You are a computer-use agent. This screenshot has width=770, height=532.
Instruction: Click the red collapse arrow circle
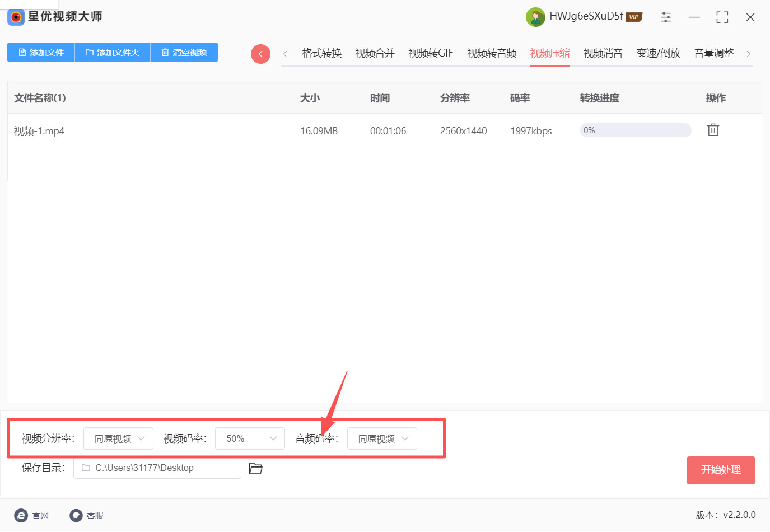point(260,54)
